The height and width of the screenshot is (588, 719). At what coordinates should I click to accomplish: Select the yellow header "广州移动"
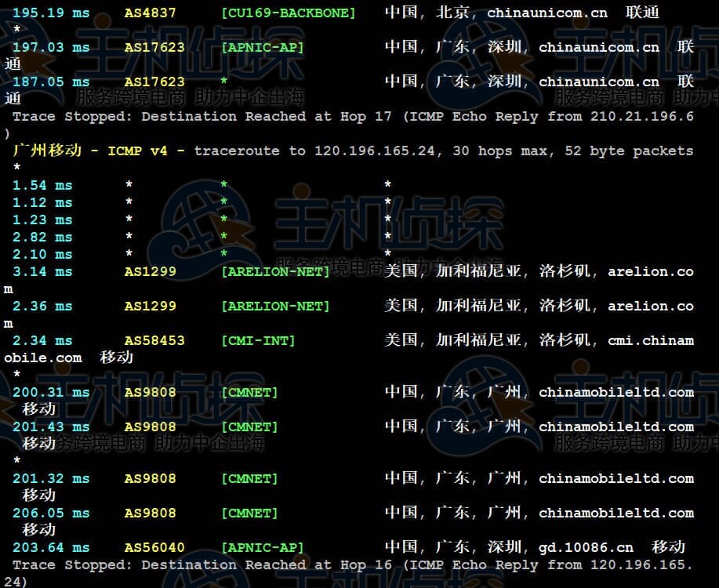pos(47,150)
